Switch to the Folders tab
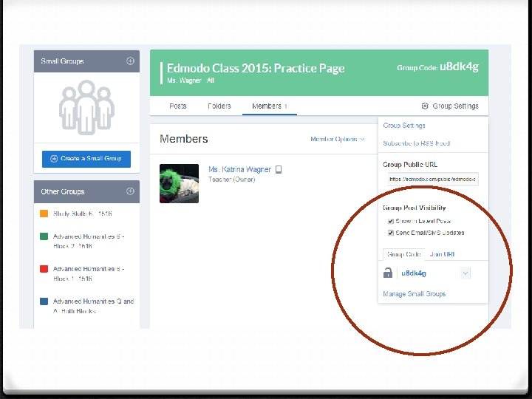The image size is (532, 399). [x=219, y=106]
